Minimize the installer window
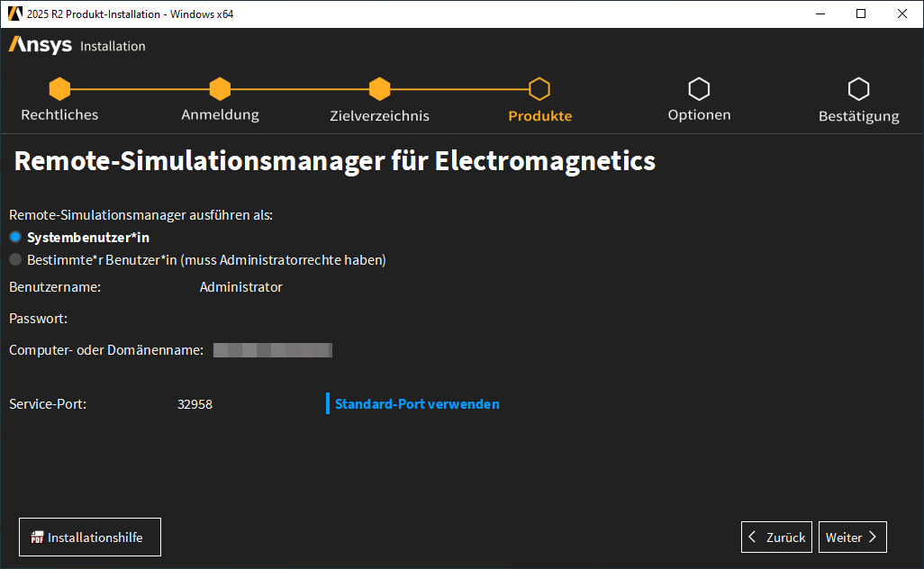Screen dimensions: 924x569 click(820, 14)
